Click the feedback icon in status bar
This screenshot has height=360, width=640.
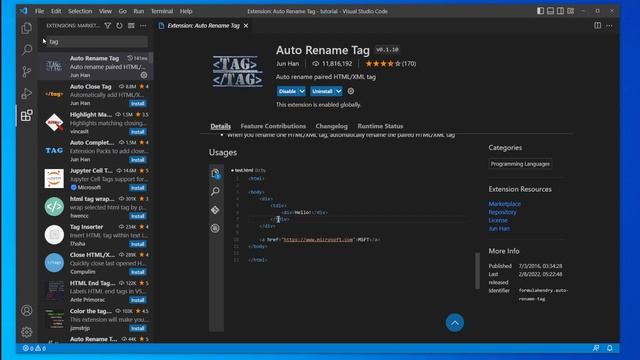(596, 348)
